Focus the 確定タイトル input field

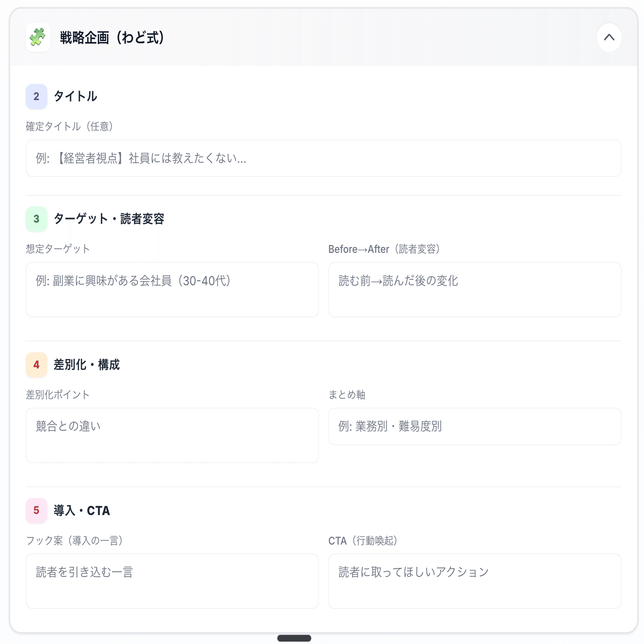tap(323, 158)
